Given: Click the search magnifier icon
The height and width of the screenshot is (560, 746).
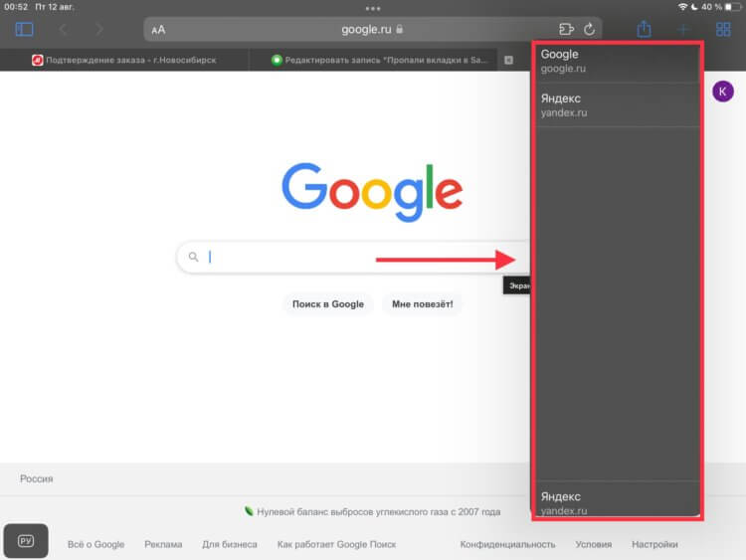Looking at the screenshot, I should 193,257.
